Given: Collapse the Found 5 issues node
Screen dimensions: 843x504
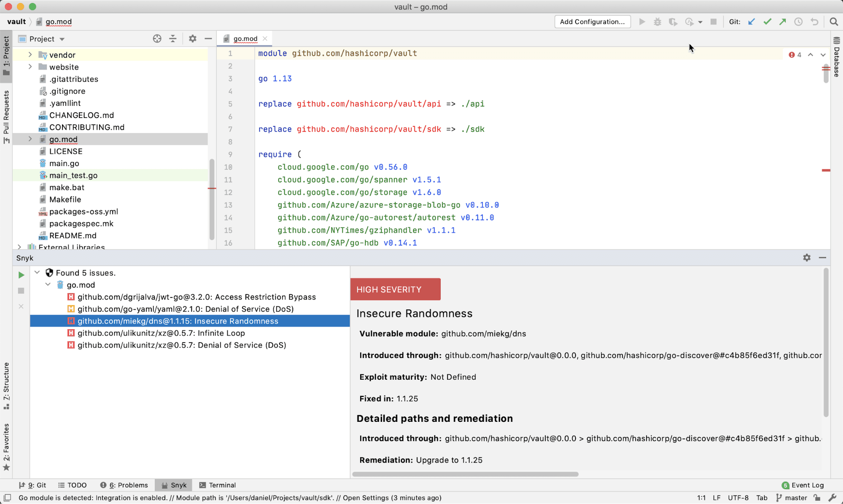Looking at the screenshot, I should (x=37, y=273).
